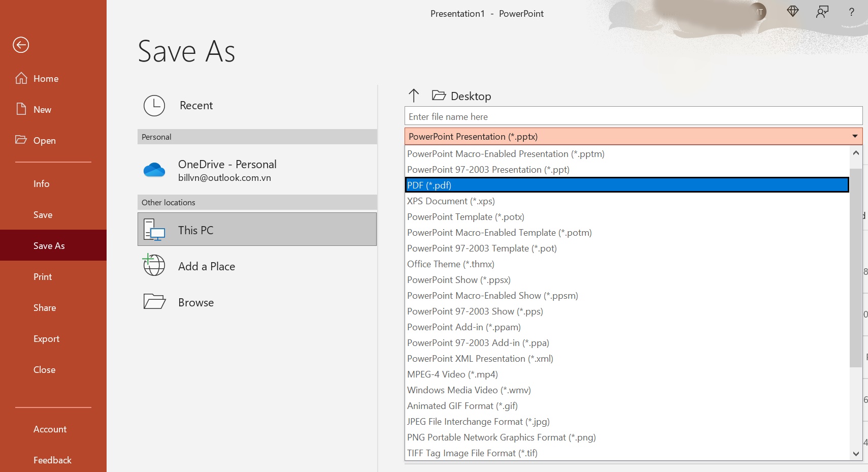Viewport: 868px width, 472px height.
Task: Click the Recent clock icon
Action: pos(154,106)
